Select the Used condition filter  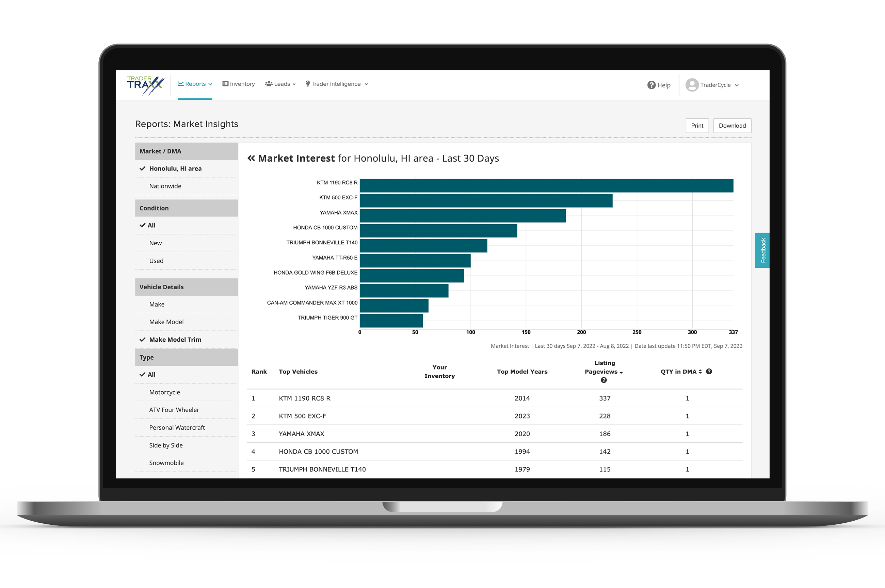point(187,261)
